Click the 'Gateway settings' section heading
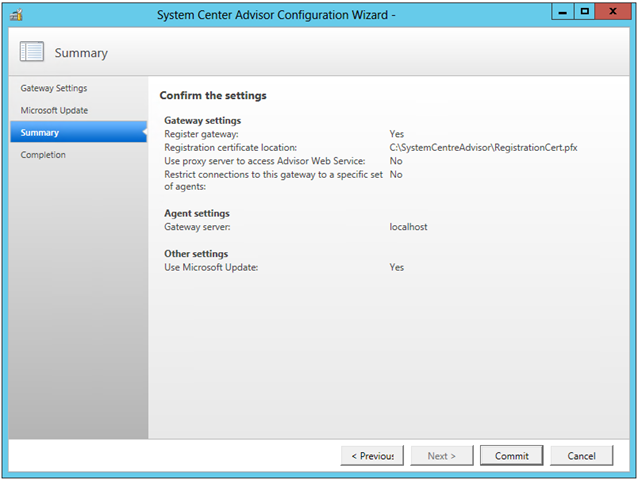 (202, 120)
